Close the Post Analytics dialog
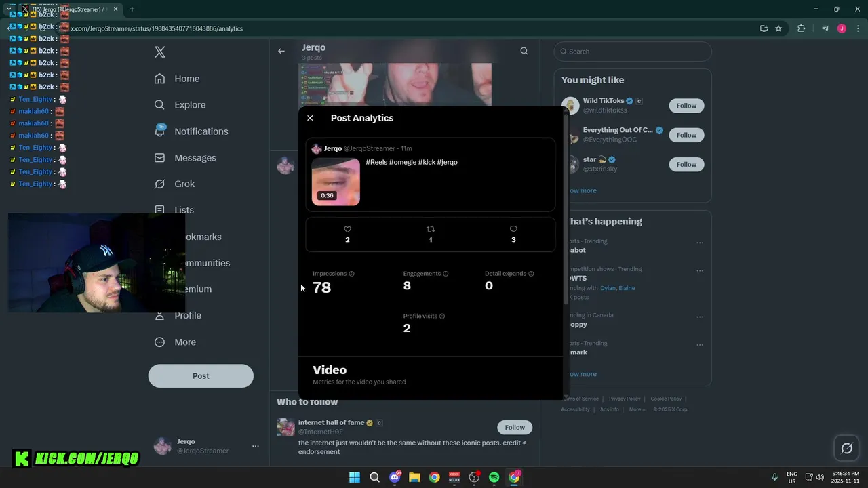Viewport: 868px width, 488px height. (x=310, y=118)
